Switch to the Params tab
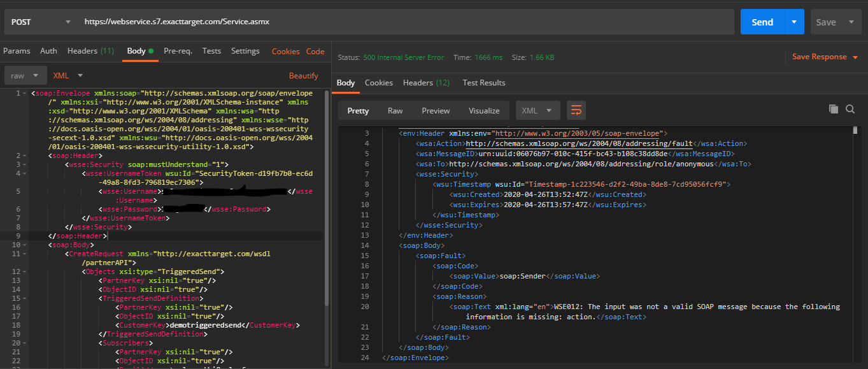The image size is (868, 369). 17,51
